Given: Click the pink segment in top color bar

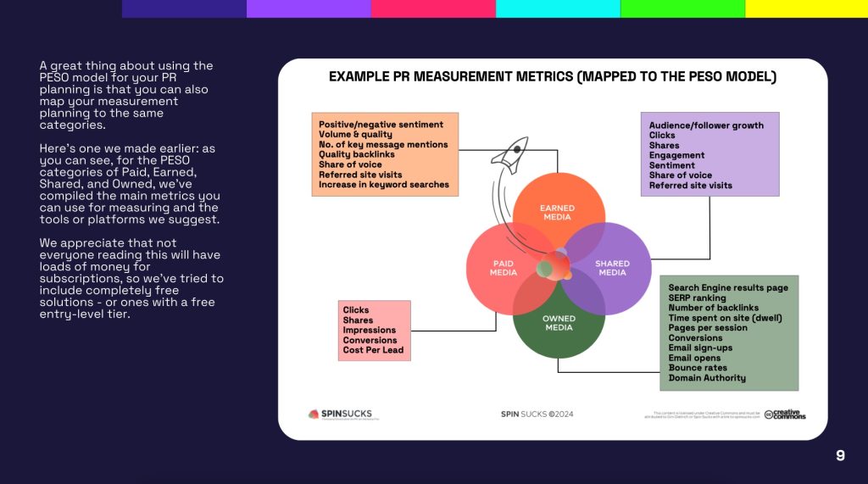Looking at the screenshot, I should pyautogui.click(x=433, y=8).
